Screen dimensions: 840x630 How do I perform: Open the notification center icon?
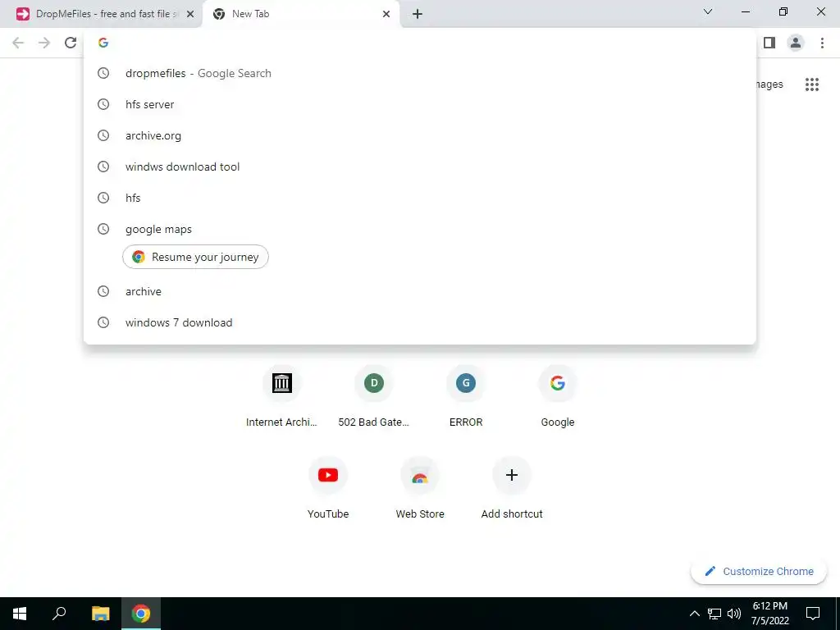pos(813,614)
